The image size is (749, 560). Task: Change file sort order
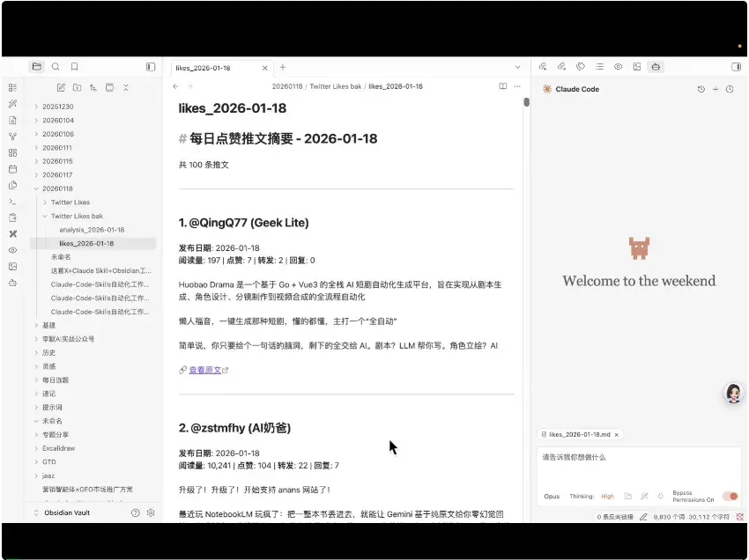tap(93, 87)
